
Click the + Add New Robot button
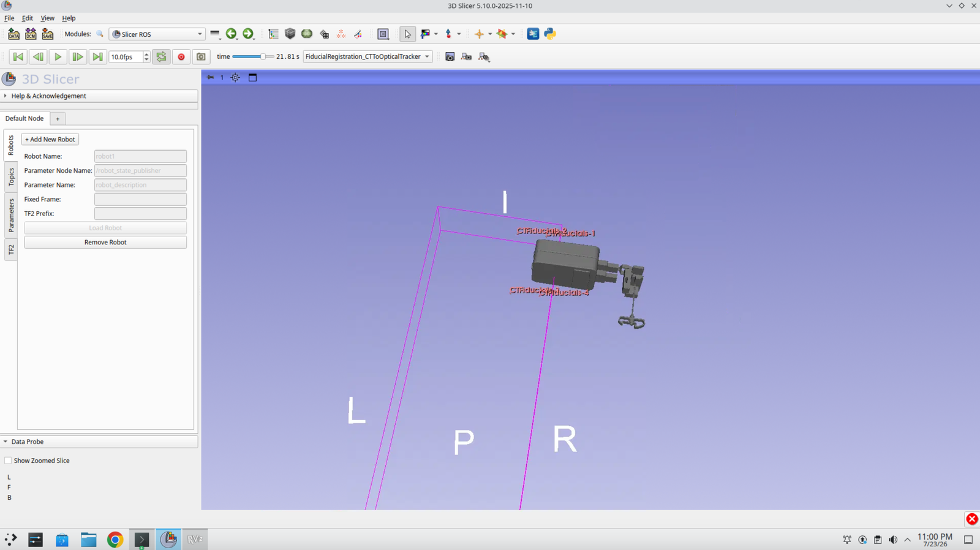point(50,140)
